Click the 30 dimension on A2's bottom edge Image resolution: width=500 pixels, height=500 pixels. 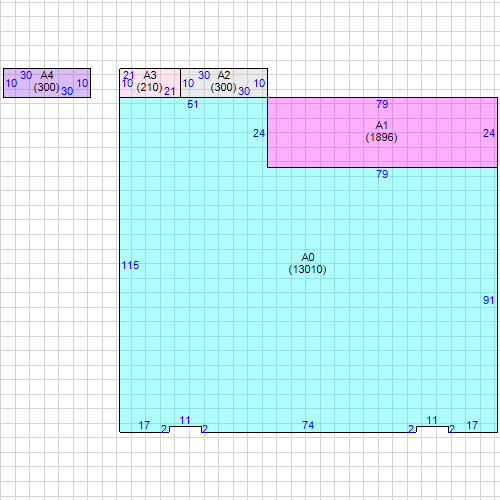(244, 91)
